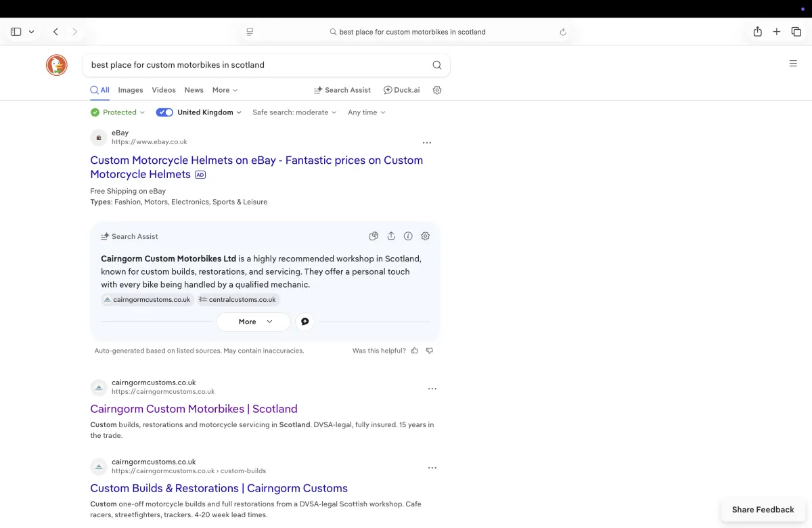Viewport: 812px width, 528px height.
Task: Open options menu for the cairngormcustoms.co.uk homepage result
Action: coord(432,389)
